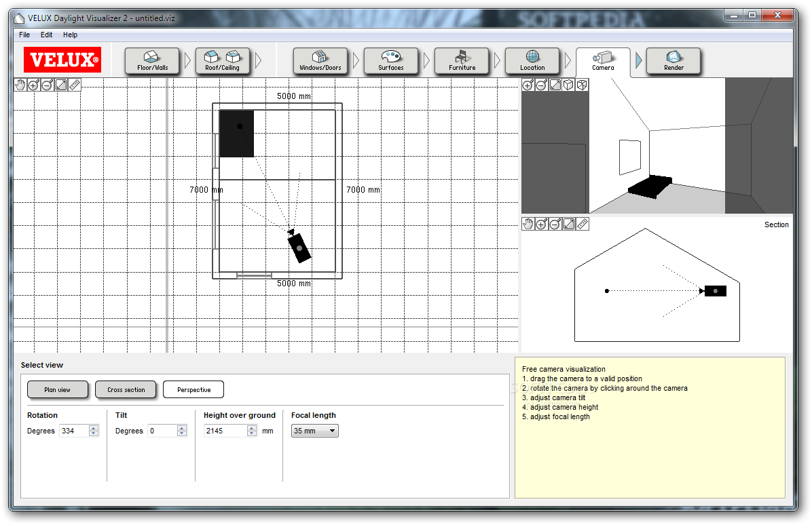
Task: Choose the Cross section view button
Action: pos(126,389)
